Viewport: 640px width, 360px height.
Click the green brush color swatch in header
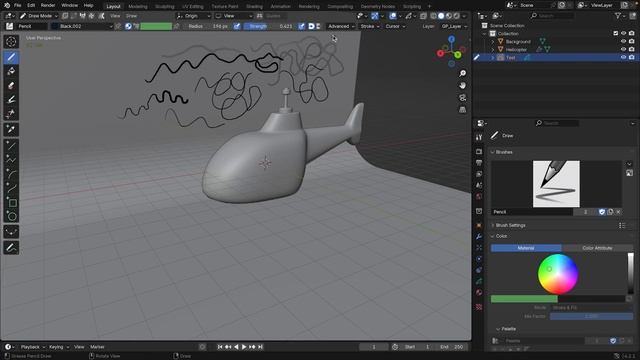tap(156, 26)
